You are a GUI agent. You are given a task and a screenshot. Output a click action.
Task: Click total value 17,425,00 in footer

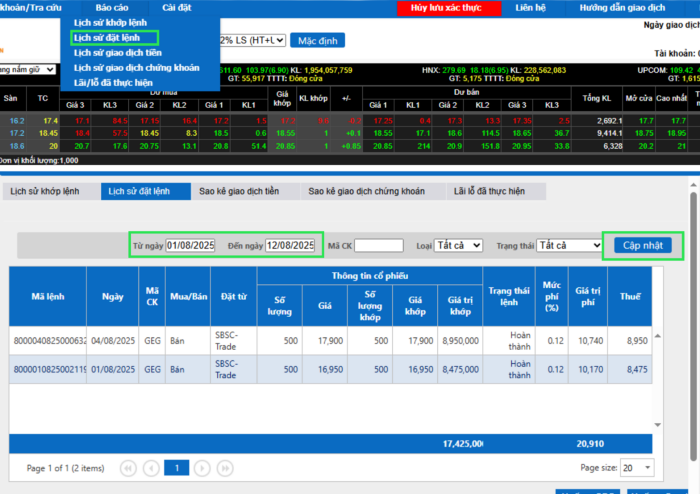[463, 444]
